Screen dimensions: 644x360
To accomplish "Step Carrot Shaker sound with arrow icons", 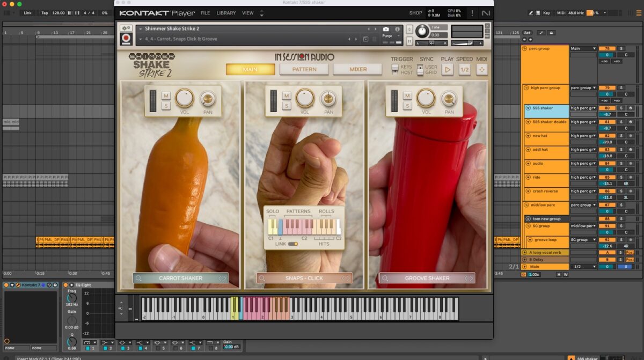I will click(x=223, y=278).
